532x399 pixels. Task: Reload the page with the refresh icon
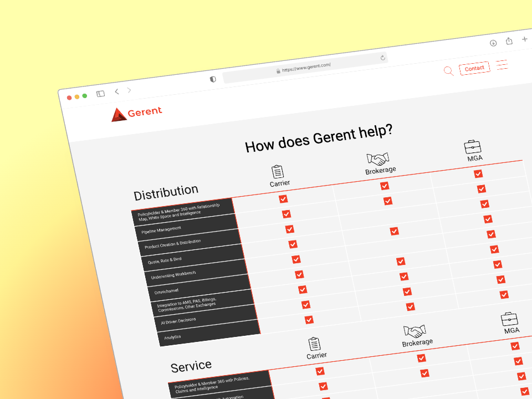[383, 58]
